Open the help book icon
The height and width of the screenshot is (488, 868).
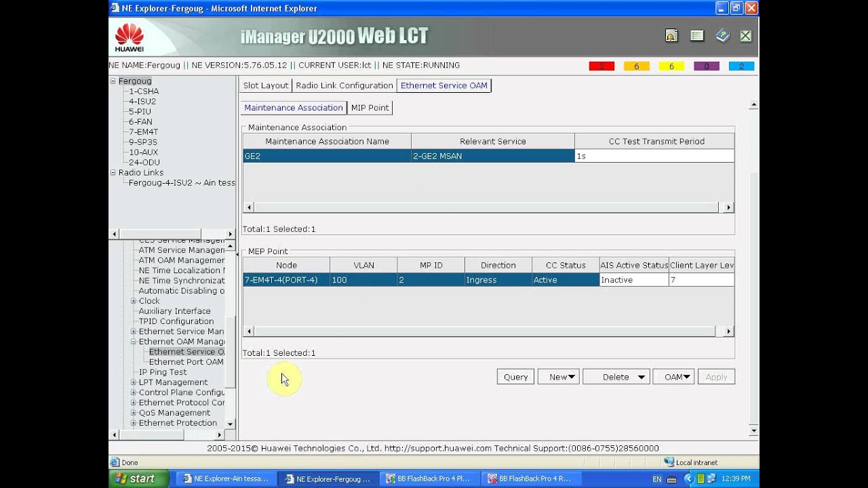click(722, 36)
